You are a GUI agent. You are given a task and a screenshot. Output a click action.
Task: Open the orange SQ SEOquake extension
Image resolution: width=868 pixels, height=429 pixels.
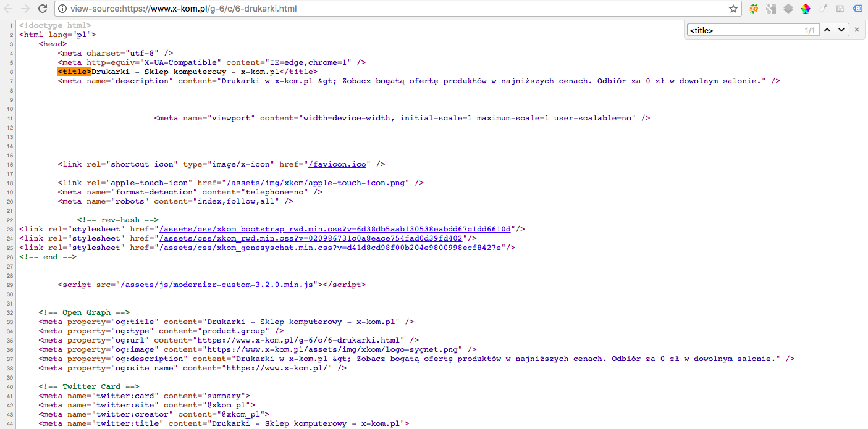click(754, 9)
